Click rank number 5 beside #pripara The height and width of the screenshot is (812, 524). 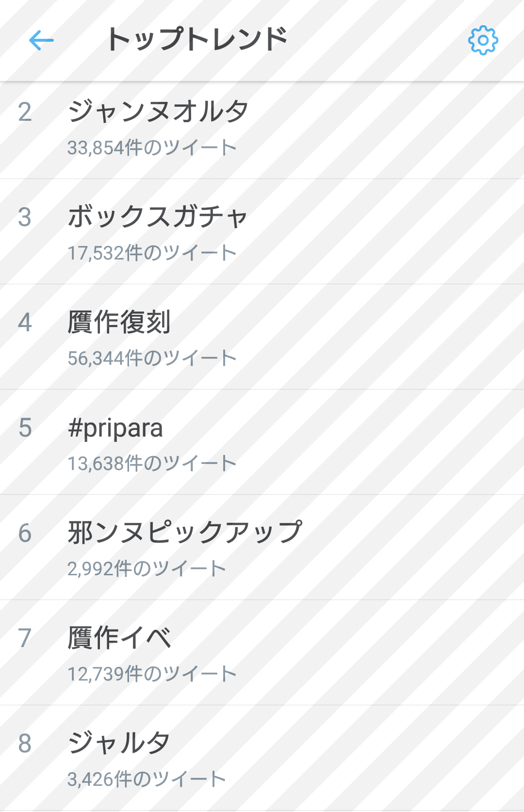pyautogui.click(x=25, y=428)
